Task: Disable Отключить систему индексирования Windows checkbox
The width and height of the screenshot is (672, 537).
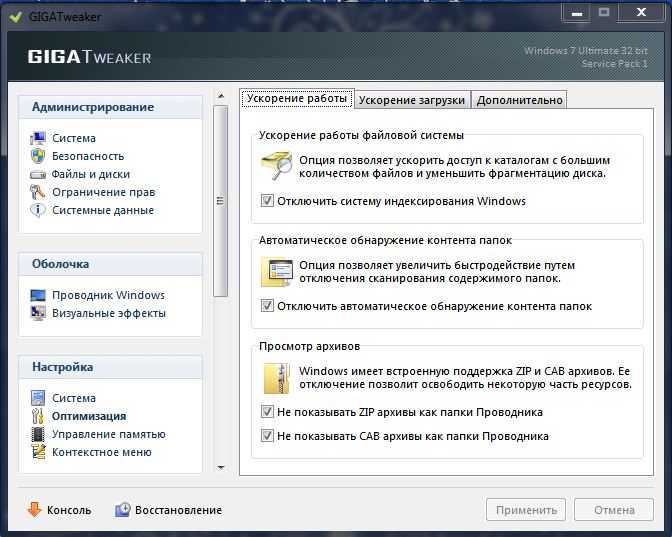Action: coord(267,201)
